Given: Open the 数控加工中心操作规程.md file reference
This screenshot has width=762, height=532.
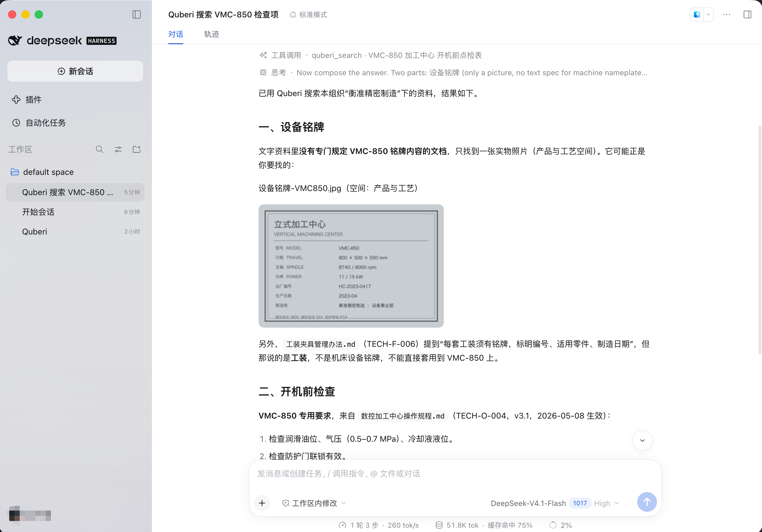Looking at the screenshot, I should point(403,416).
